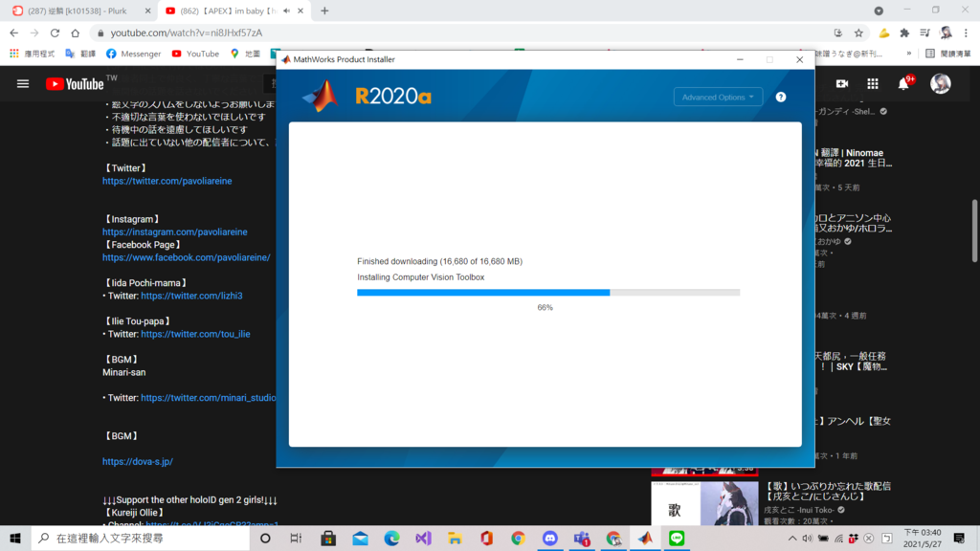
Task: Open the twitter.com/pavoliareine link
Action: (167, 181)
